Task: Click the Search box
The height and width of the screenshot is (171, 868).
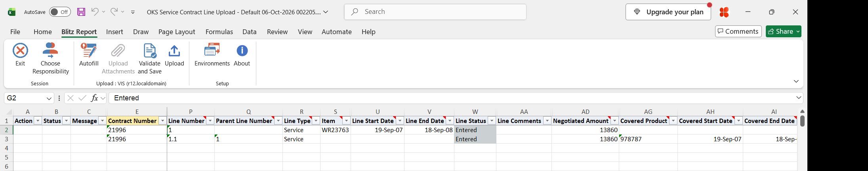Action: click(x=435, y=12)
